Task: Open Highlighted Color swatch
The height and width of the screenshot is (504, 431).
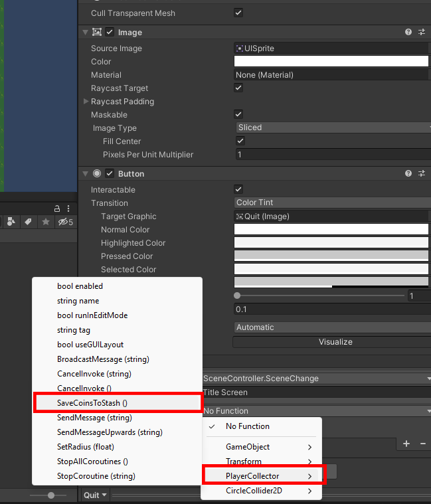Action: pyautogui.click(x=331, y=242)
